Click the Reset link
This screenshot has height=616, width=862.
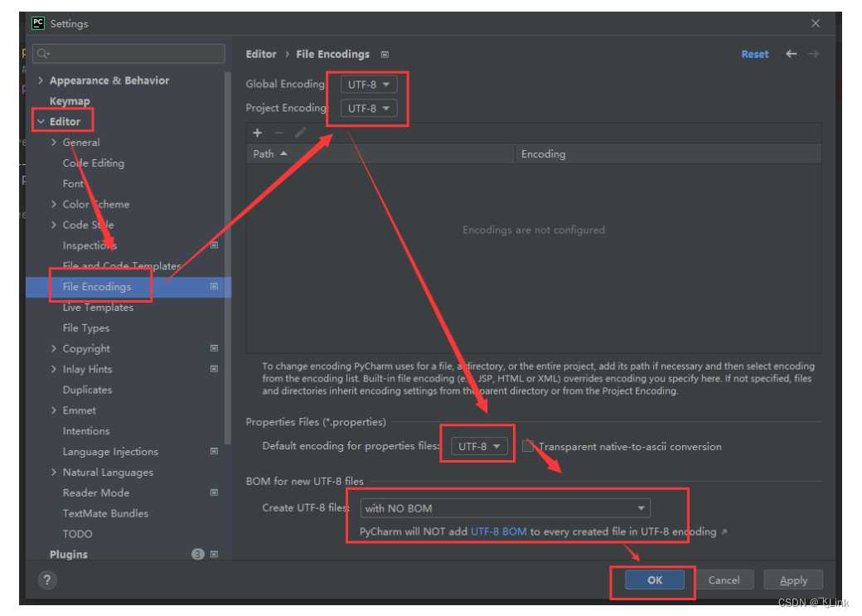point(755,54)
